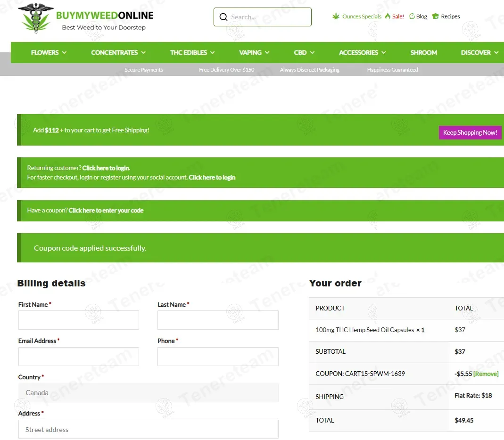
Task: Click the flame icon beside Sale!
Action: coord(388,16)
